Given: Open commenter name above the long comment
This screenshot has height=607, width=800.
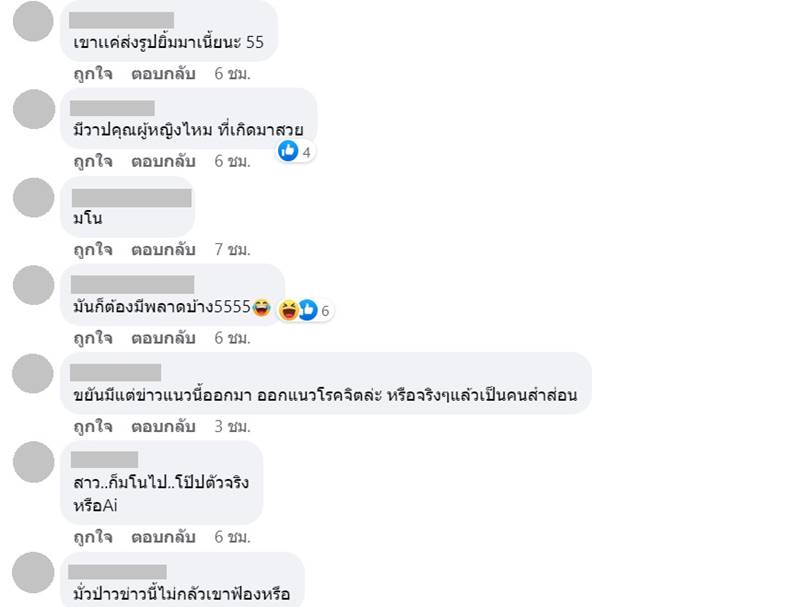Looking at the screenshot, I should (x=116, y=372).
